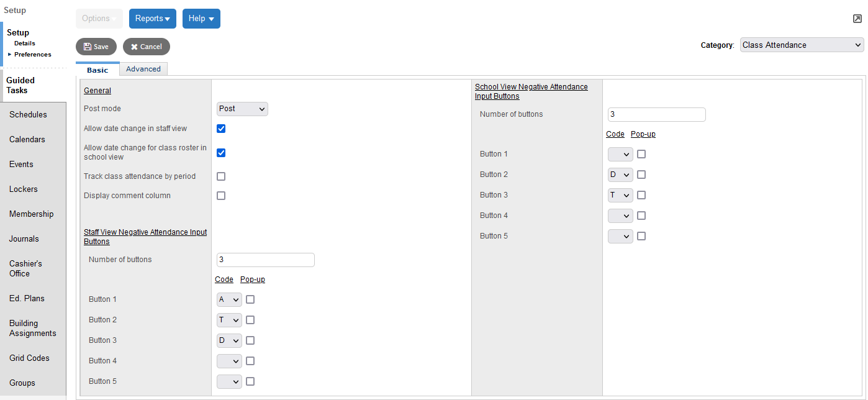Check School View Button 4 pop-up box

tap(641, 216)
